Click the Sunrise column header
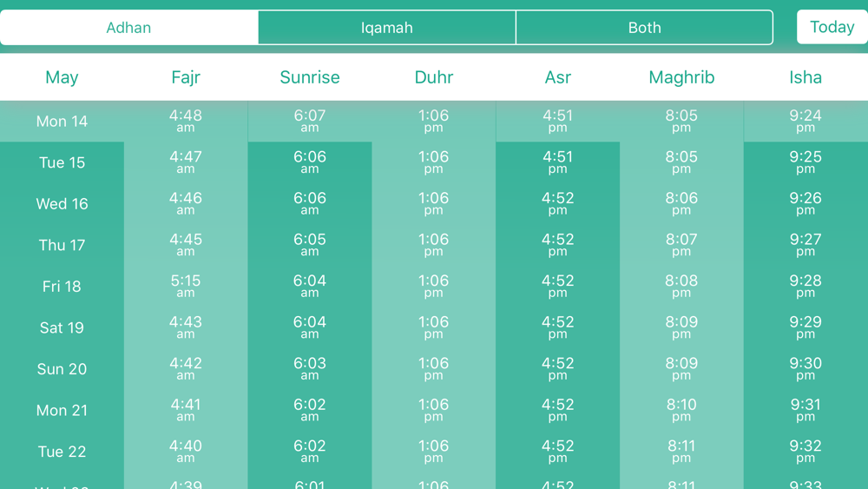The image size is (868, 489). coord(310,77)
